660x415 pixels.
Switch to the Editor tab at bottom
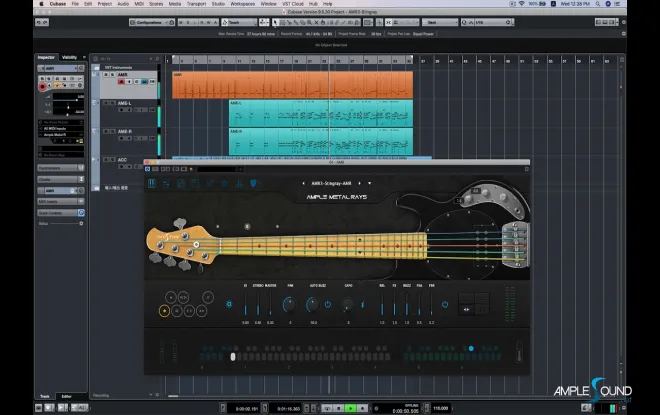(67, 396)
